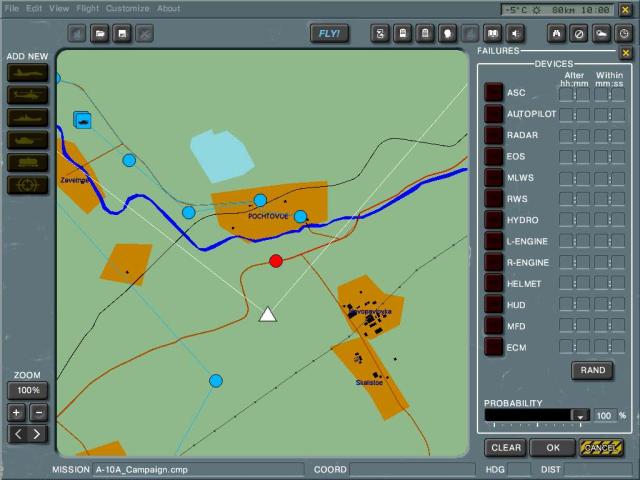Open the Flight menu
Image resolution: width=640 pixels, height=480 pixels.
pyautogui.click(x=87, y=8)
